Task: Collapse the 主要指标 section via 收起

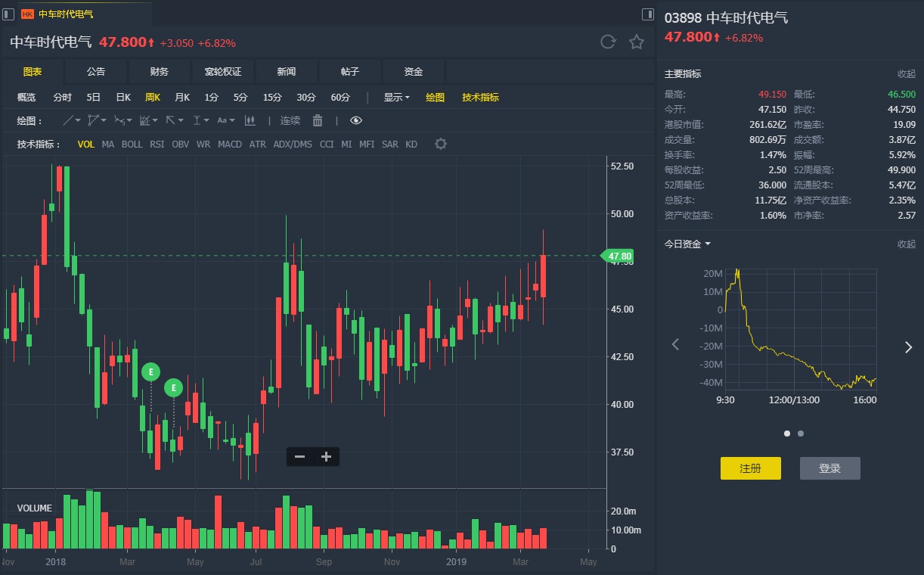Action: point(906,73)
